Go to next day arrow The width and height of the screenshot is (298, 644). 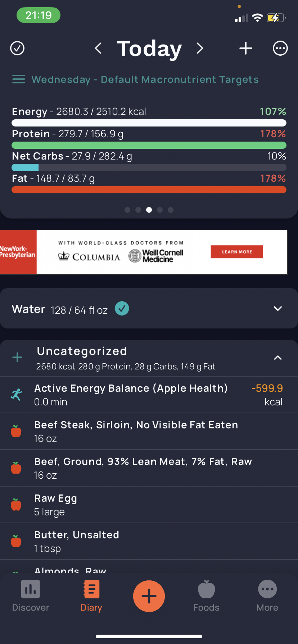[x=200, y=48]
